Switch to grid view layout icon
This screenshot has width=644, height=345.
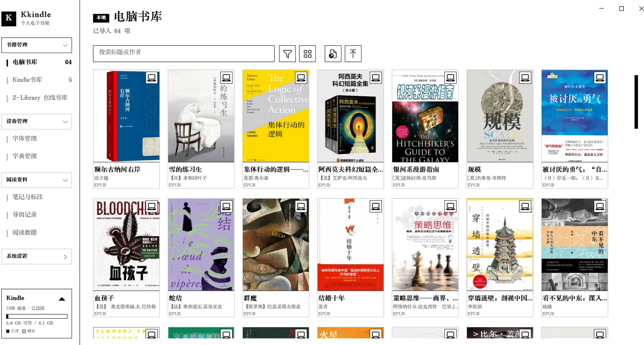[x=308, y=54]
